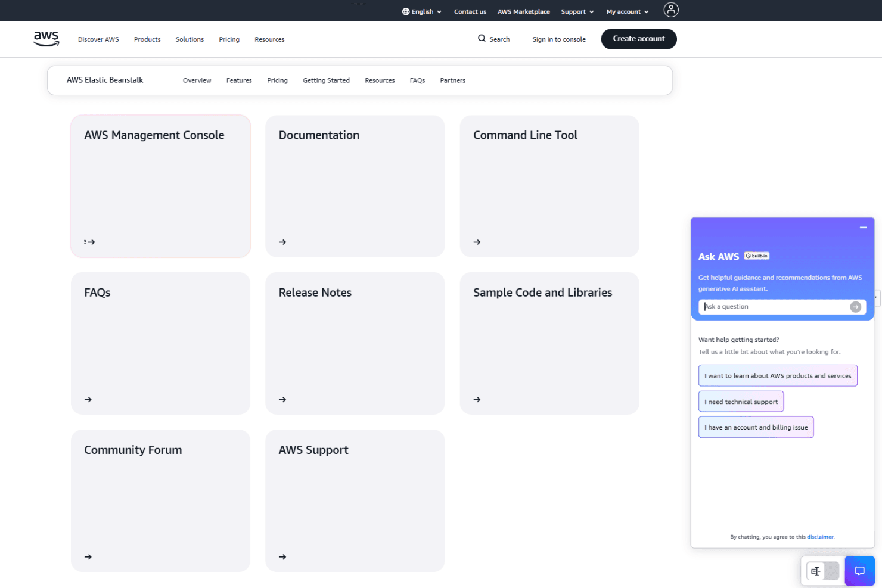Switch to the Overview tab
Screen dimensions: 882x588
(x=197, y=80)
